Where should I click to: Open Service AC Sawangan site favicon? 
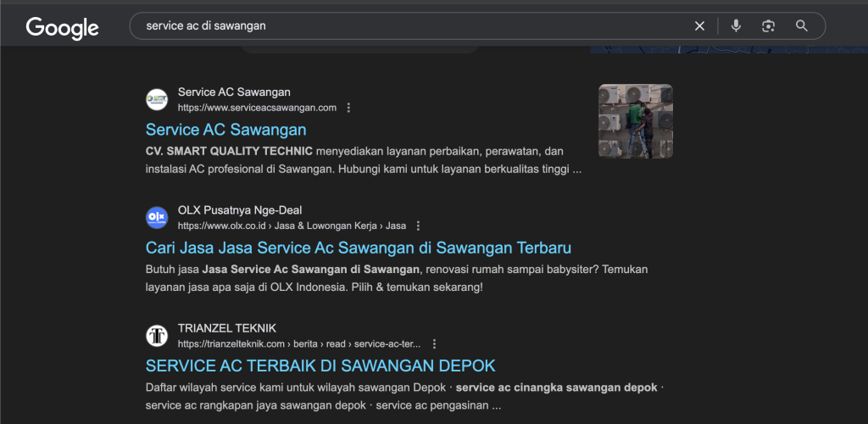[157, 99]
